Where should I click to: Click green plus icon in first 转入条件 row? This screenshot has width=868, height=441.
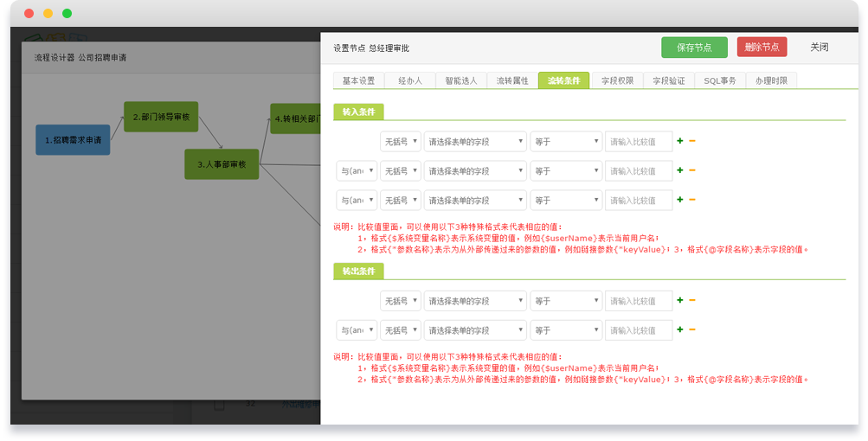(x=680, y=141)
